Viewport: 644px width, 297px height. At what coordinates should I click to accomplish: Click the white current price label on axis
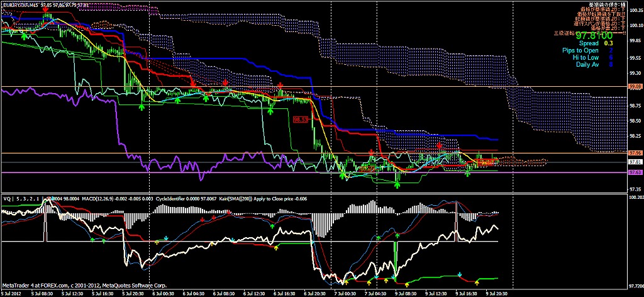635,162
